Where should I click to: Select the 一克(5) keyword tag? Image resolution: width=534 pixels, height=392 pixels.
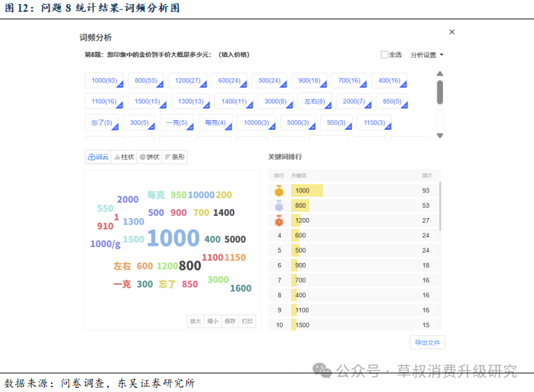[177, 123]
